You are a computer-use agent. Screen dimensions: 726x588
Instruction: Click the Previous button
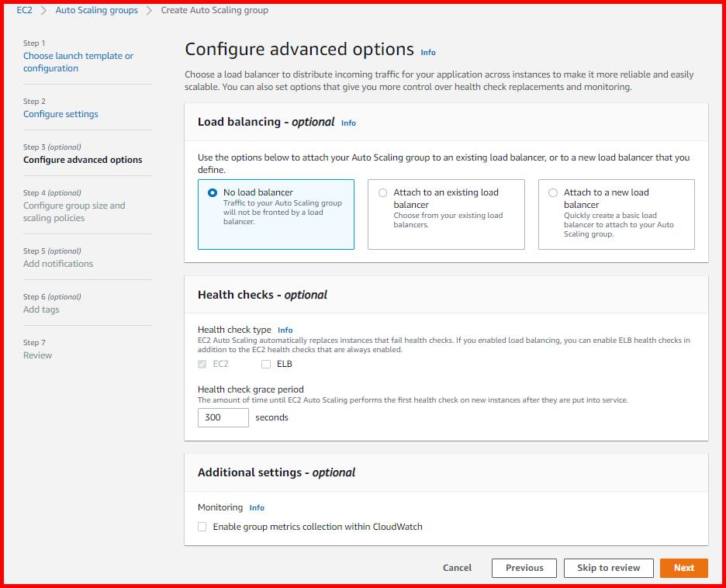(524, 568)
